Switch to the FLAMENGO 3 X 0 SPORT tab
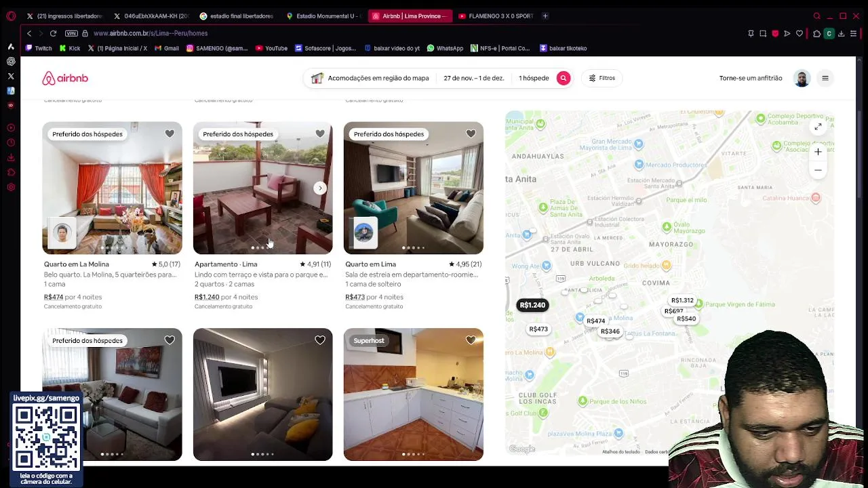 point(496,16)
